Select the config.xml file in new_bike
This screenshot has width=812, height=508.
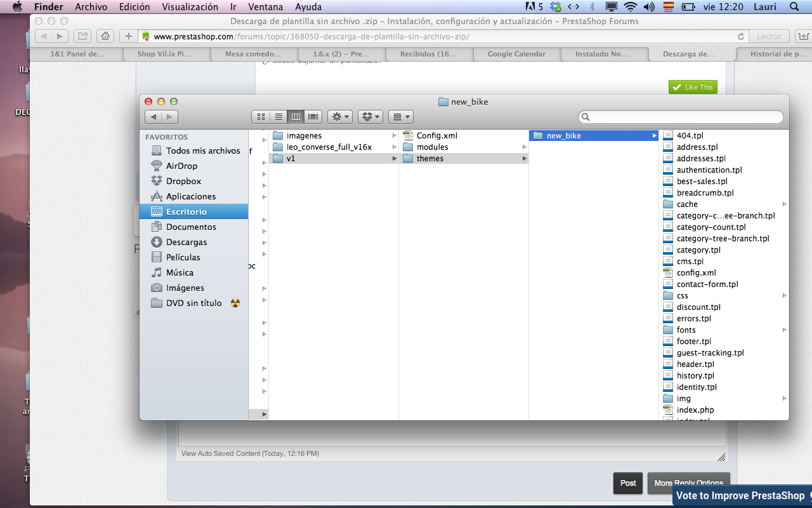pos(696,272)
